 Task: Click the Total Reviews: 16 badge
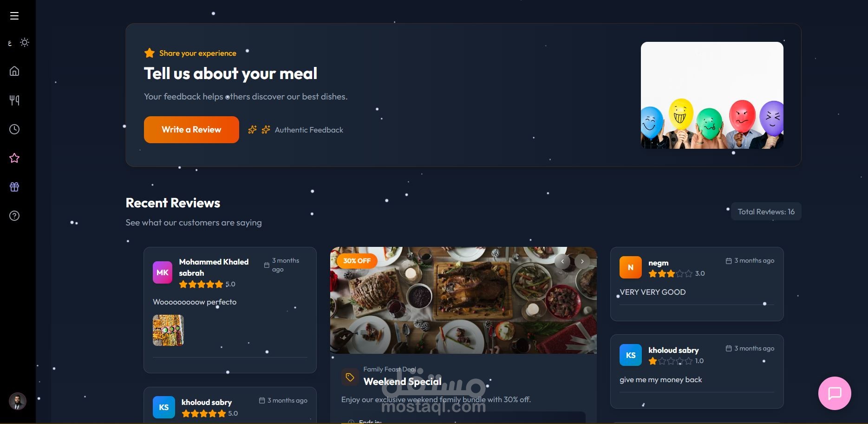(766, 212)
